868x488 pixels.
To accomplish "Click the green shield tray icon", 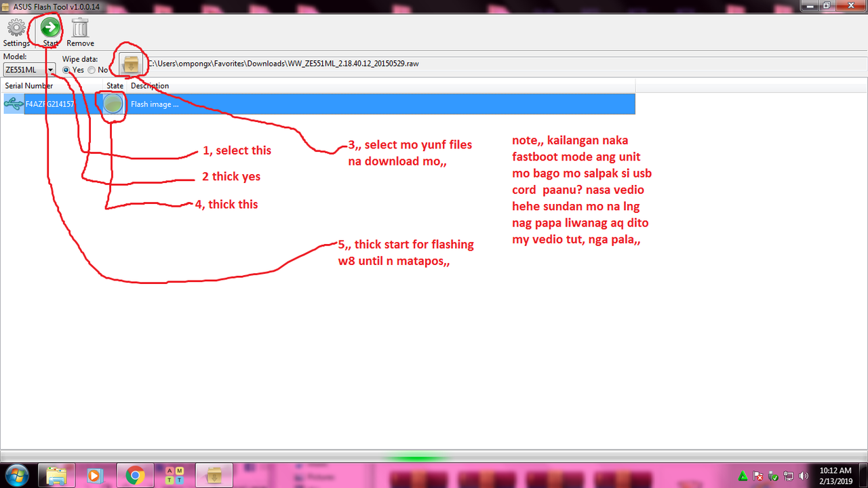I will [774, 476].
